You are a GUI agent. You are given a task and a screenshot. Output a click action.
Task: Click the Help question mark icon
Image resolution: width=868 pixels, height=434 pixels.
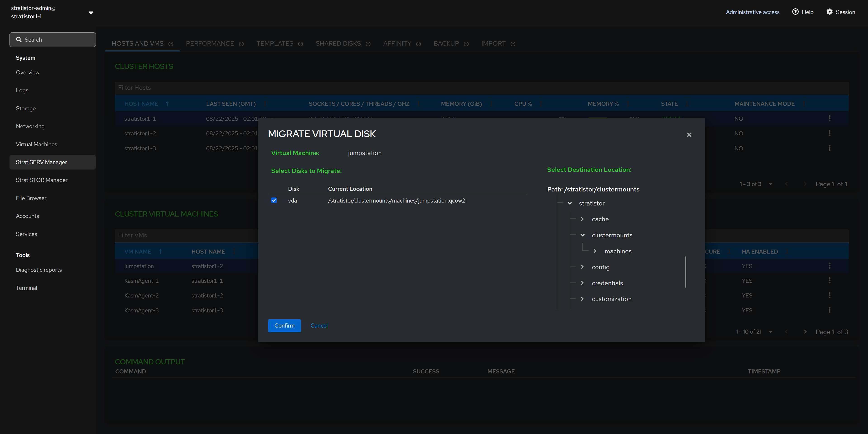point(795,12)
